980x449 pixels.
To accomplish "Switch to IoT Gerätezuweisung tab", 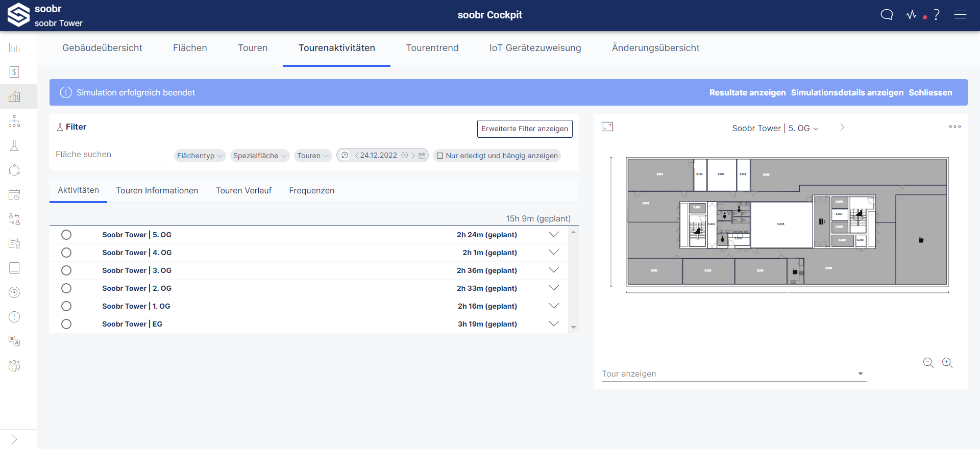I will 535,48.
